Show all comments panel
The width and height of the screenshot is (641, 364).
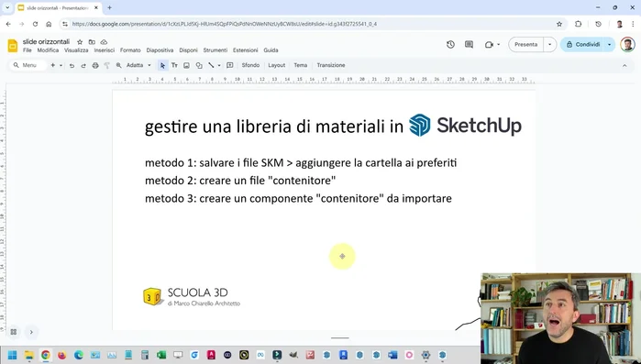pyautogui.click(x=469, y=45)
